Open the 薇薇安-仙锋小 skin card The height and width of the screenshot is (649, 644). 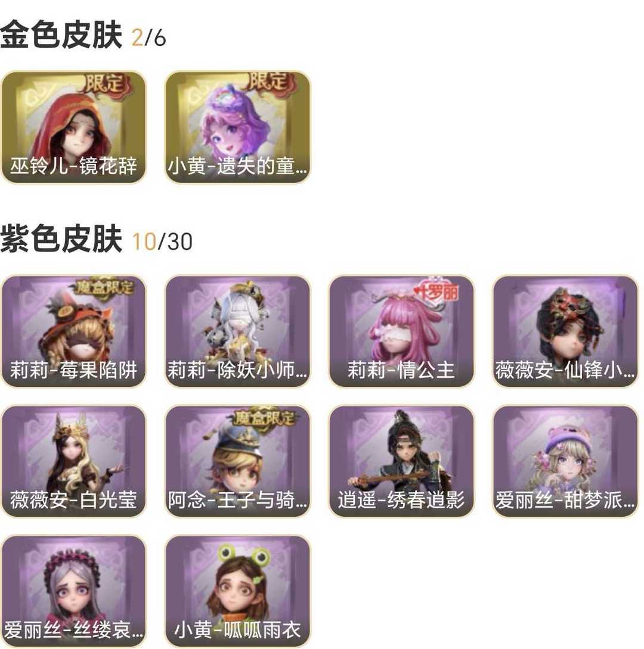(x=565, y=331)
